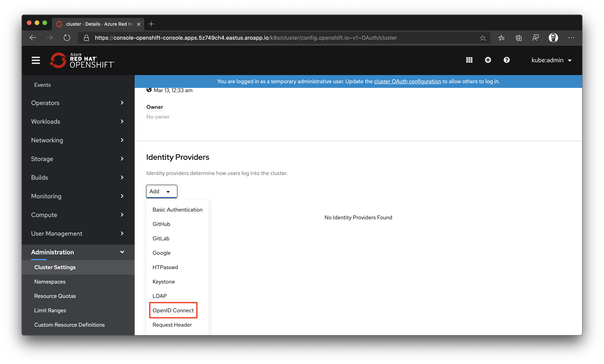Viewport: 604px width, 364px height.
Task: Pick HTPasswd from the provider list
Action: pyautogui.click(x=177, y=267)
